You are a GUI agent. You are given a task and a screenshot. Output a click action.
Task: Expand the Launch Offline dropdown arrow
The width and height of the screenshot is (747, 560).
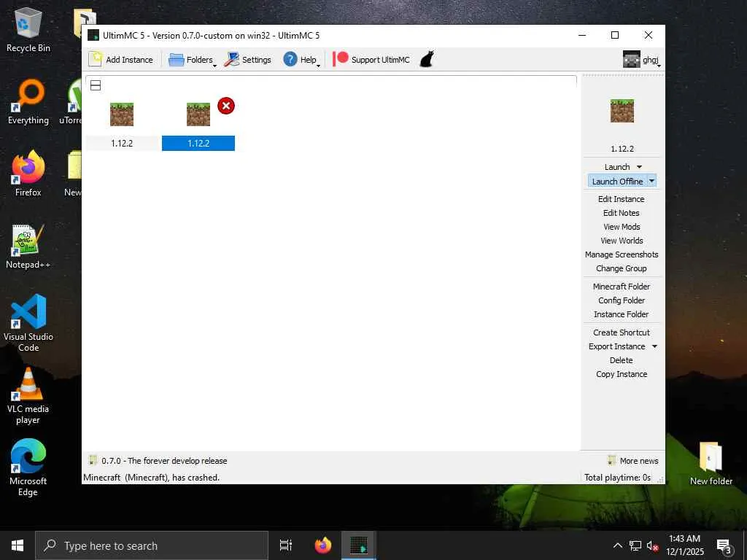tap(651, 181)
